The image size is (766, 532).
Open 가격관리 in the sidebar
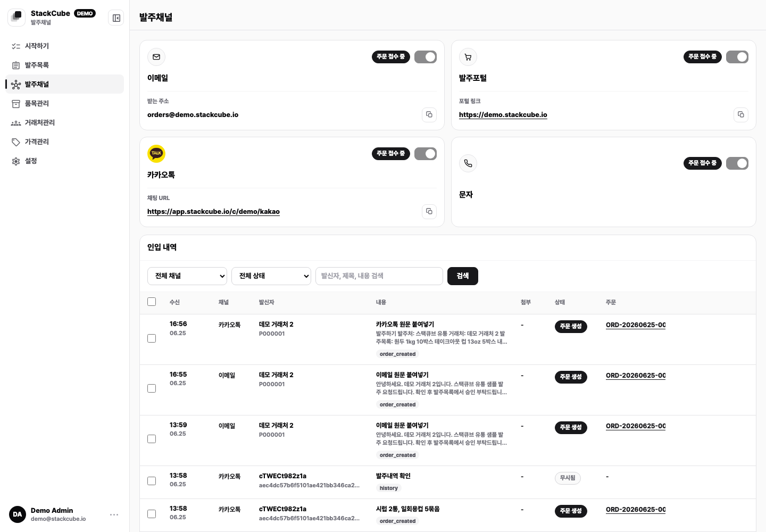[64, 142]
